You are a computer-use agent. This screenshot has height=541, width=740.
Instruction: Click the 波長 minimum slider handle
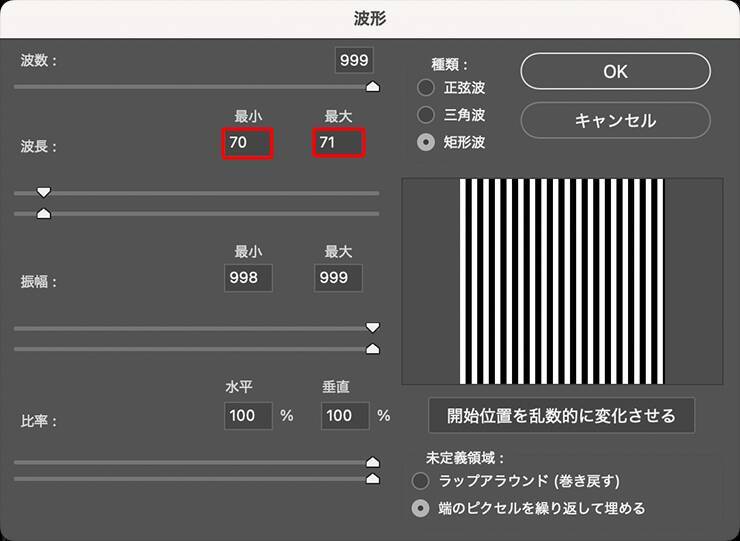(x=43, y=192)
